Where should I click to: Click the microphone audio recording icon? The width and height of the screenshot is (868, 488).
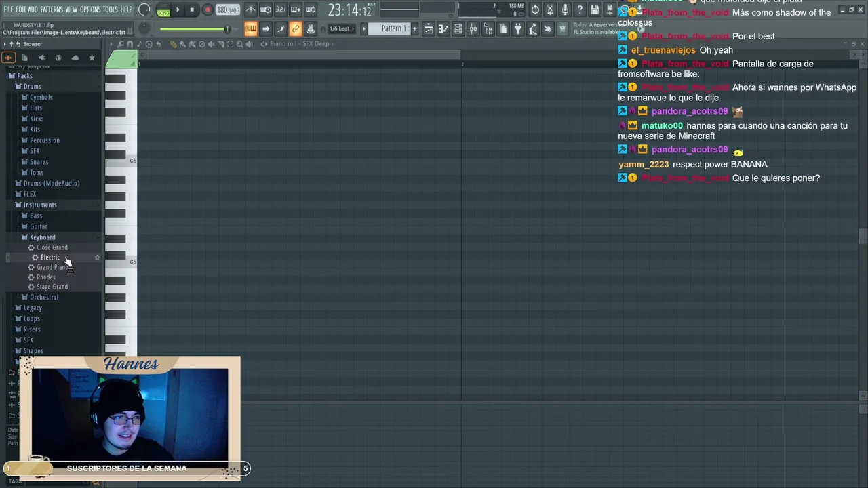(565, 9)
